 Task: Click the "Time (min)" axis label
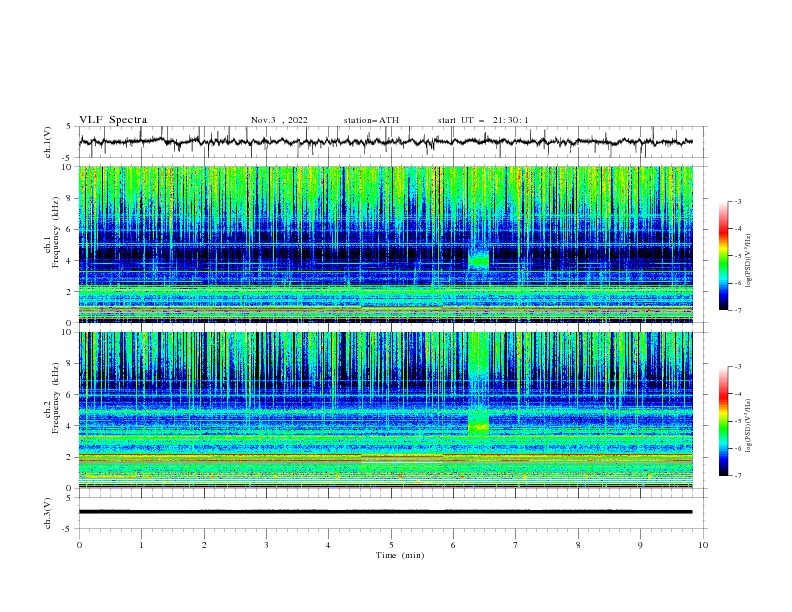coord(400,555)
